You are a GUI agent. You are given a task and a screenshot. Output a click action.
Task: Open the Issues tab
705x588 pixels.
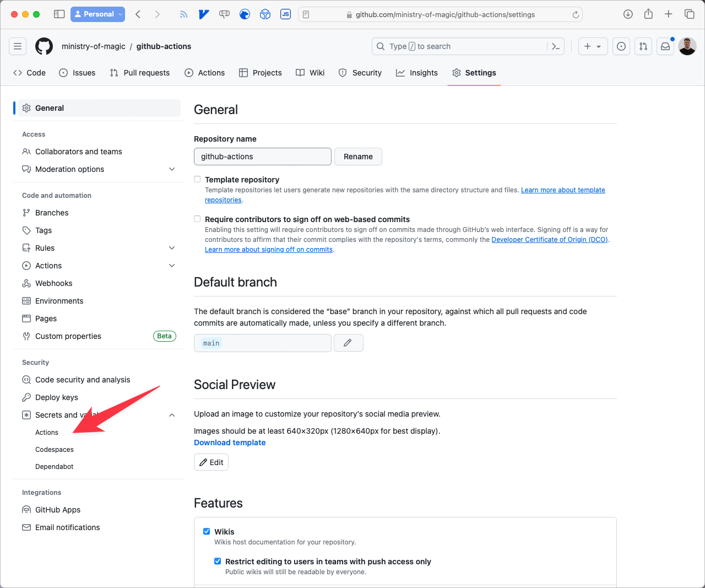(77, 73)
